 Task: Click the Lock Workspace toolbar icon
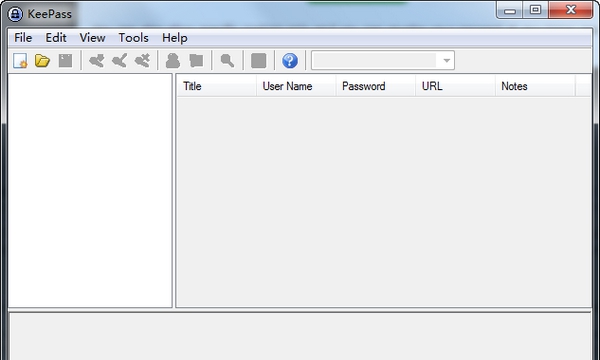259,60
